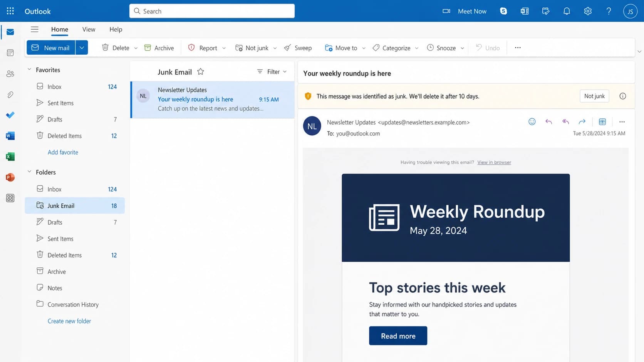Viewport: 644px width, 362px height.
Task: Open the Mail app in sidebar
Action: pyautogui.click(x=10, y=32)
